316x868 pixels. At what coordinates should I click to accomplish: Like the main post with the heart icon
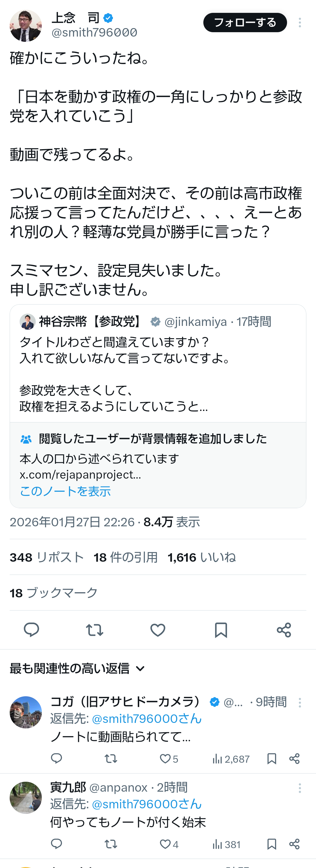pos(158,630)
